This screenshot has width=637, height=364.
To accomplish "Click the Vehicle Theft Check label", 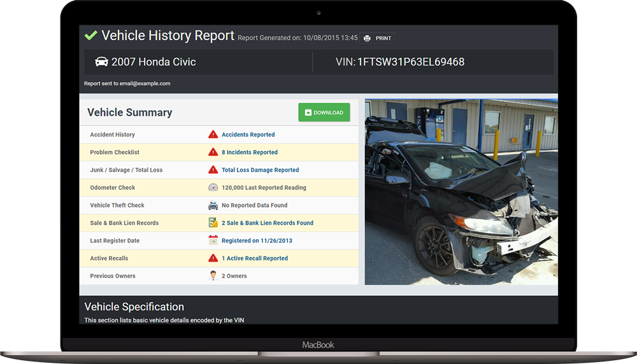I will (x=117, y=206).
